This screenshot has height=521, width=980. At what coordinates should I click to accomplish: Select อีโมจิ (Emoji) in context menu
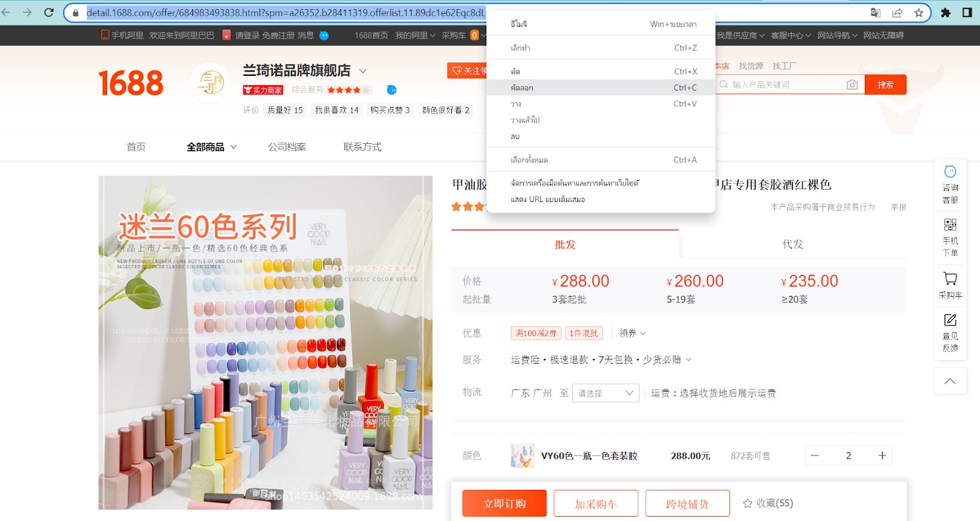[601, 24]
